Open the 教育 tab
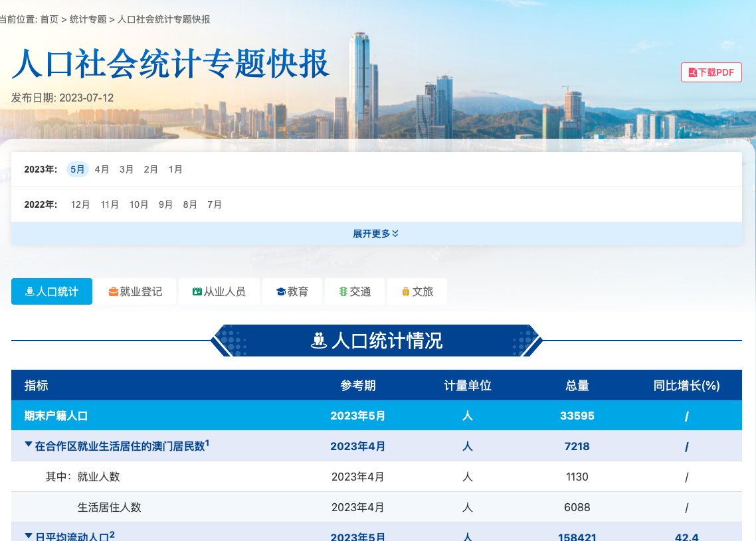This screenshot has height=541, width=756. click(292, 291)
